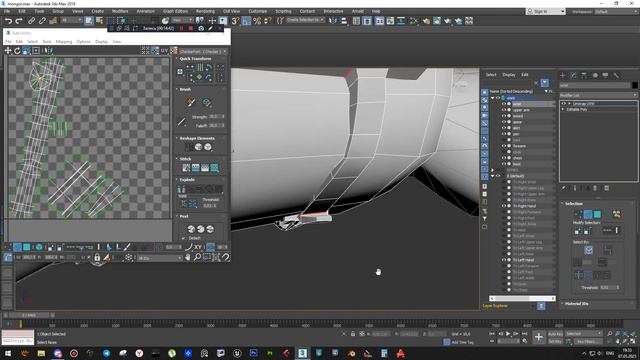Screen dimensions: 640x360
Task: Click the first Stitch icon in Stitch rollout
Action: pos(186,168)
